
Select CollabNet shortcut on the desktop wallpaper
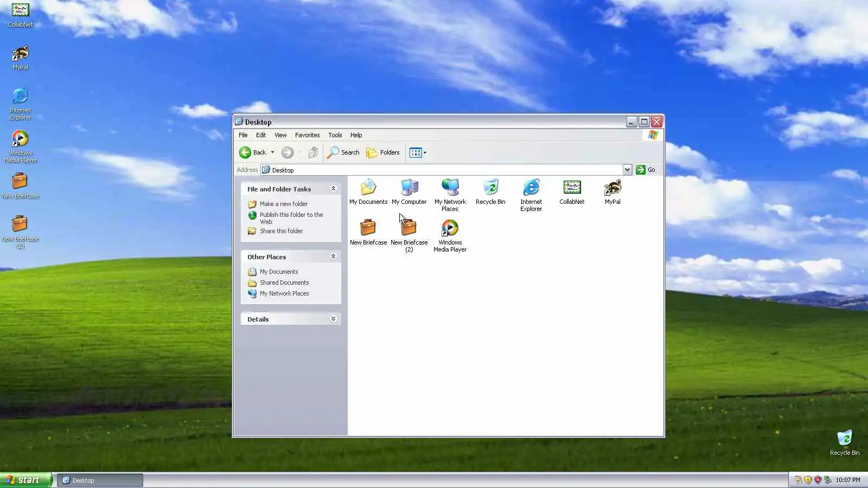[x=20, y=15]
